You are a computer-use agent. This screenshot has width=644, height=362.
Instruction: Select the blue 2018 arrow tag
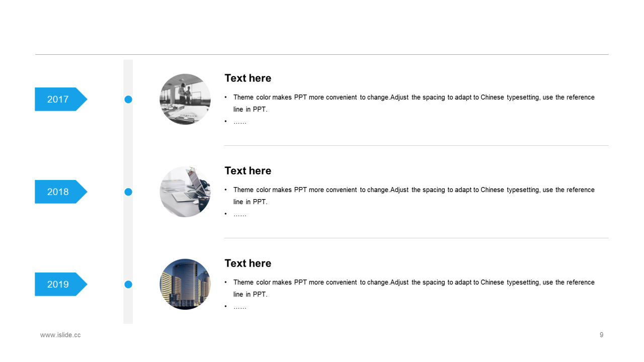[x=61, y=192]
